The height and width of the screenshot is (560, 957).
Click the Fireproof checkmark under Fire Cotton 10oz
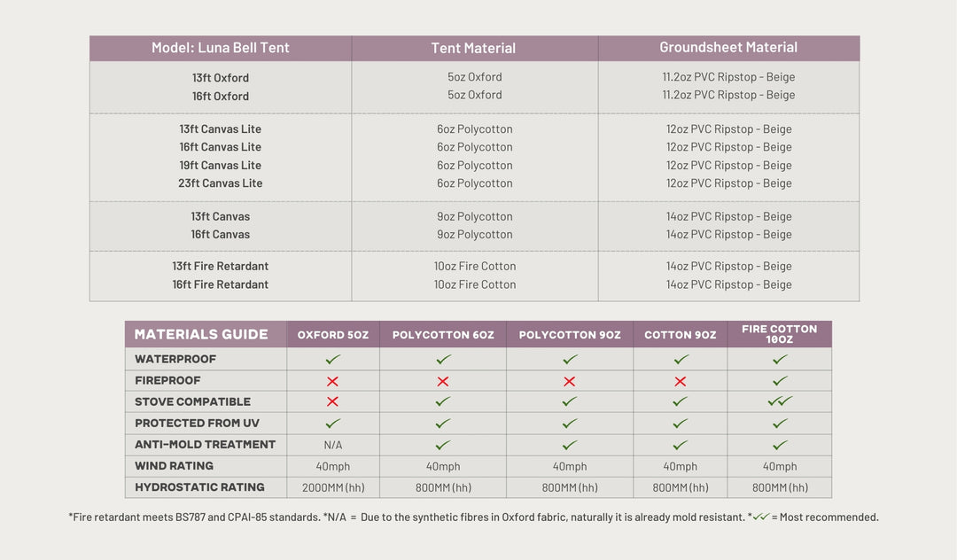[780, 381]
